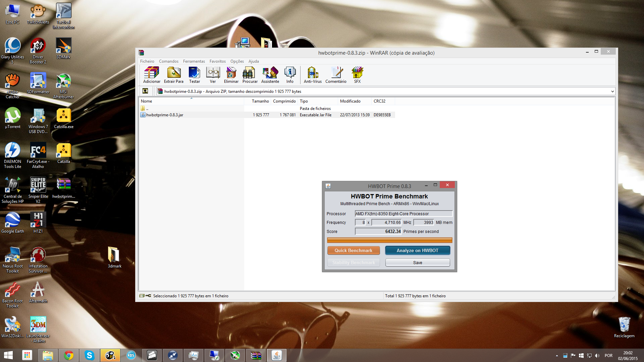Click the orange benchmark progress bar

pyautogui.click(x=389, y=240)
